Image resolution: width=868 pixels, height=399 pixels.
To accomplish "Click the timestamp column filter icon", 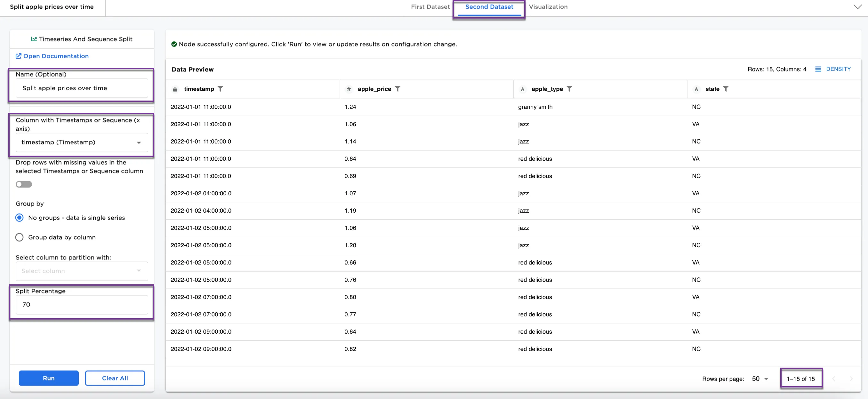I will pos(221,89).
